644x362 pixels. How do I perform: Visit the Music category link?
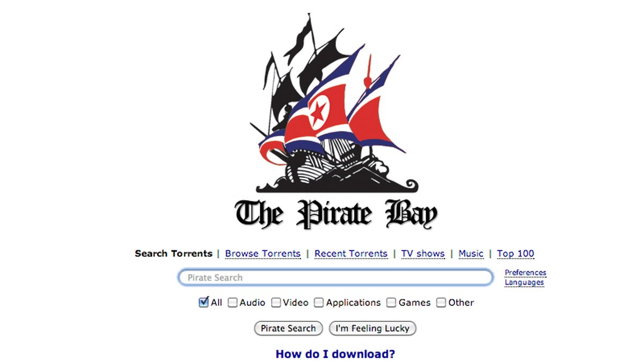[471, 254]
